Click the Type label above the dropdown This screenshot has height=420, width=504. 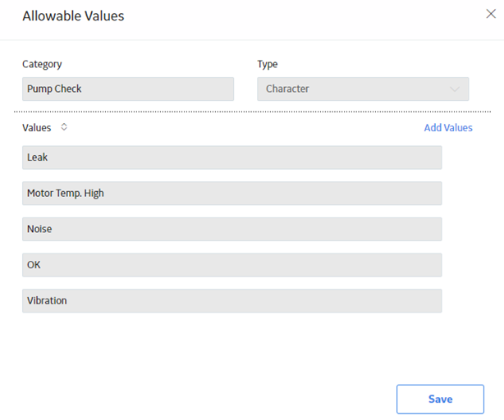pyautogui.click(x=267, y=64)
